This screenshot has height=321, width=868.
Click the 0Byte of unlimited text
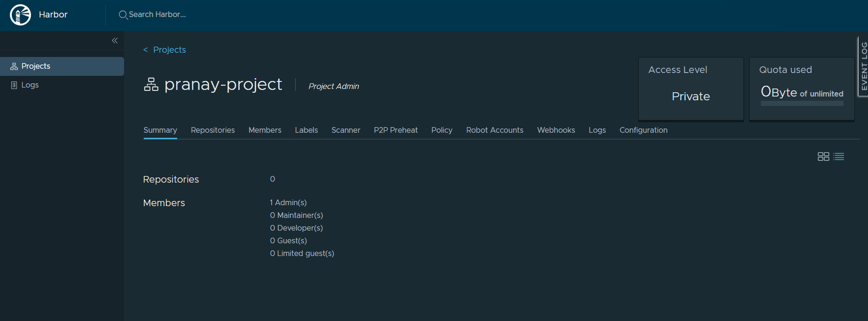[x=802, y=92]
